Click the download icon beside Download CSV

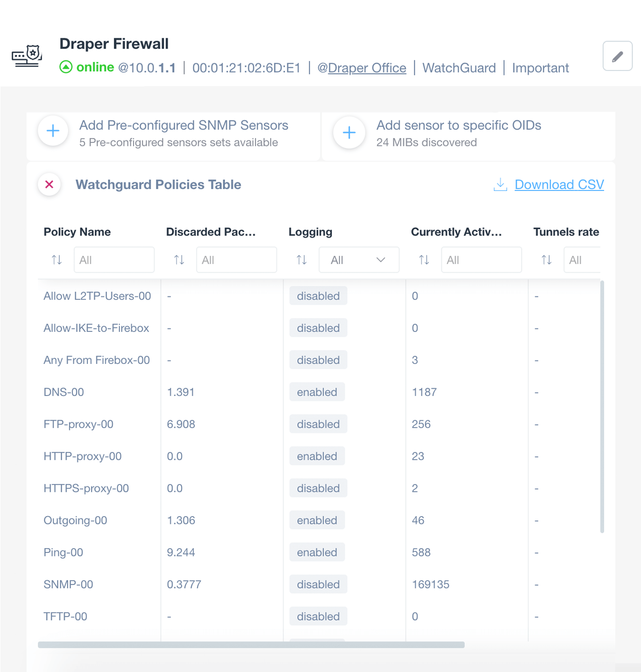[500, 184]
